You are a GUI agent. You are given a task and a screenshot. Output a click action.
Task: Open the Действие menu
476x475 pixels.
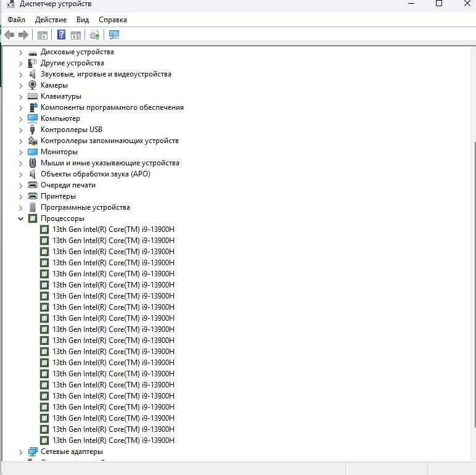coord(51,20)
